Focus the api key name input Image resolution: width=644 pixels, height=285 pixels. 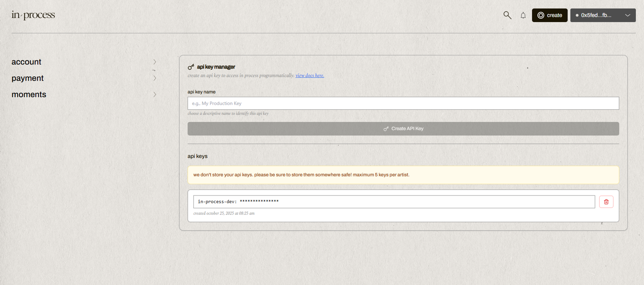[x=403, y=103]
